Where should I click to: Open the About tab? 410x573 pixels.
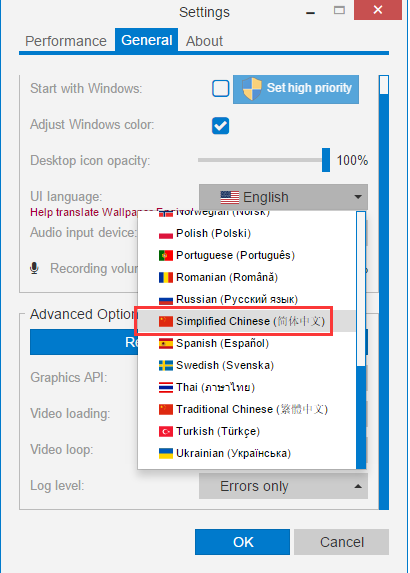point(204,41)
